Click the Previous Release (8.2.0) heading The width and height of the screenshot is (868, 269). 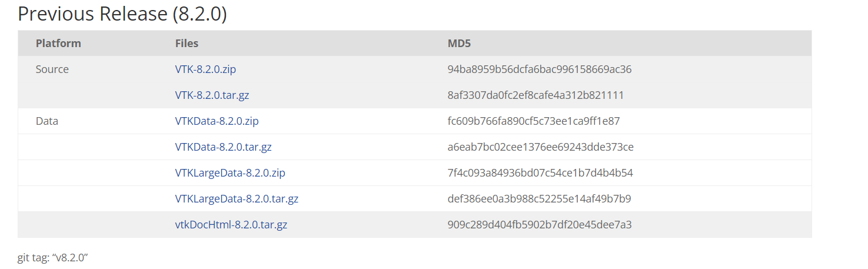click(x=122, y=14)
